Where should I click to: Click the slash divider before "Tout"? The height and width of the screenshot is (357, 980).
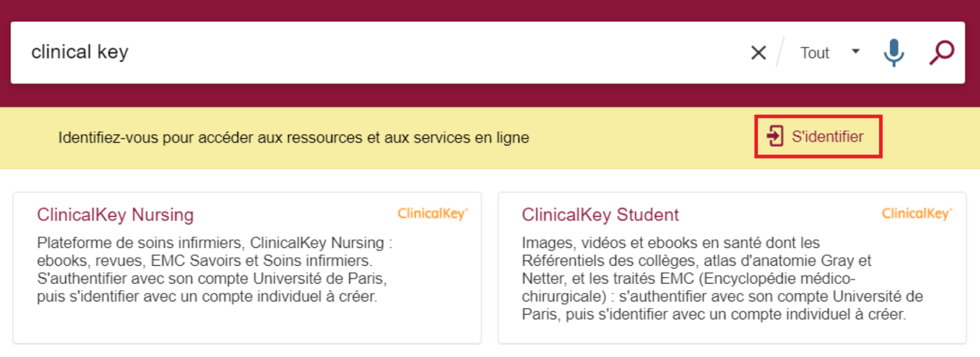tap(779, 52)
